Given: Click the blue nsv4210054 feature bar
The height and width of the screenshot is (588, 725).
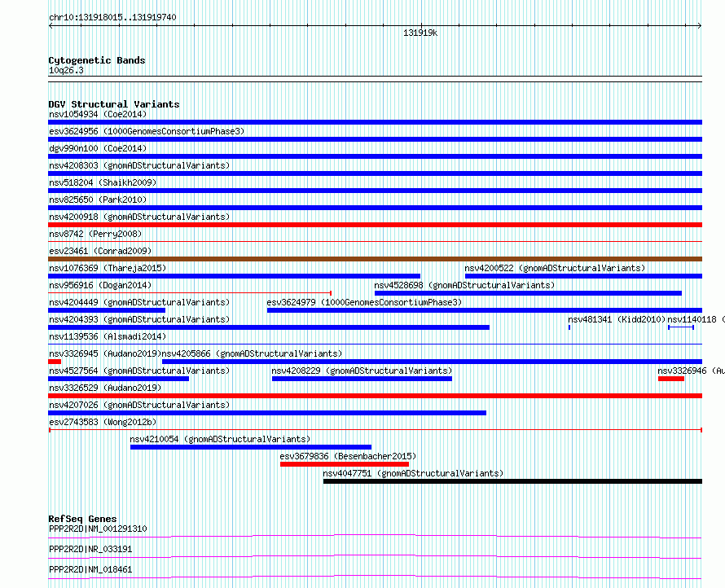Looking at the screenshot, I should coord(251,447).
